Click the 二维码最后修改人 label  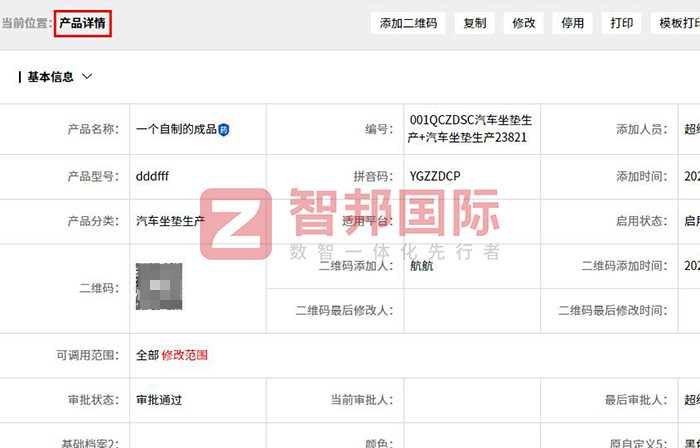pos(344,311)
